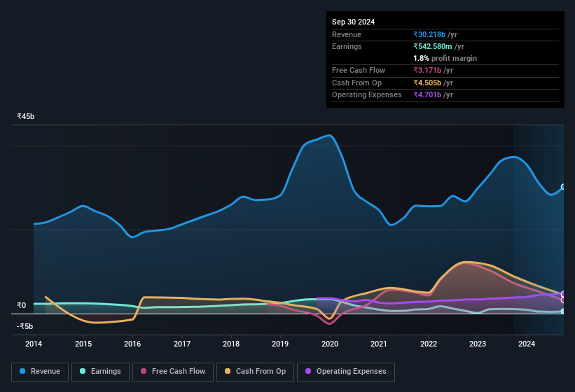Select the 2023 x-axis label
The height and width of the screenshot is (392, 575).
click(x=478, y=344)
